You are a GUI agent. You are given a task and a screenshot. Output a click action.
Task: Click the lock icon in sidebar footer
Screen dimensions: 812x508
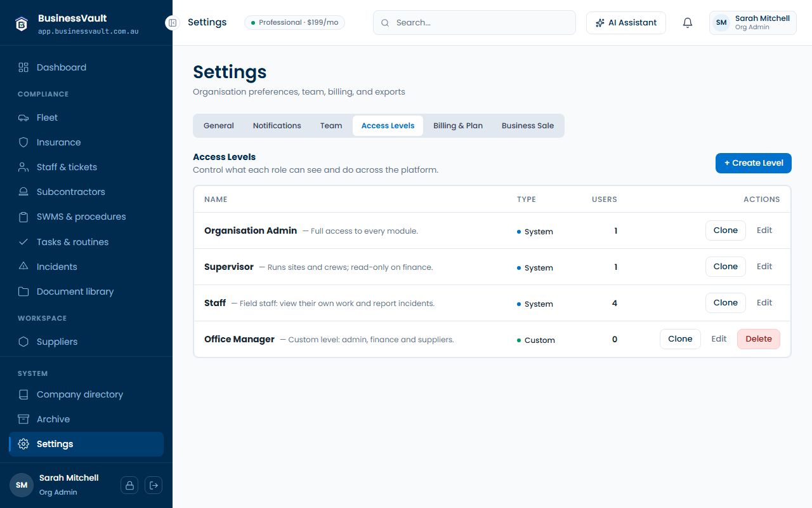coord(129,485)
